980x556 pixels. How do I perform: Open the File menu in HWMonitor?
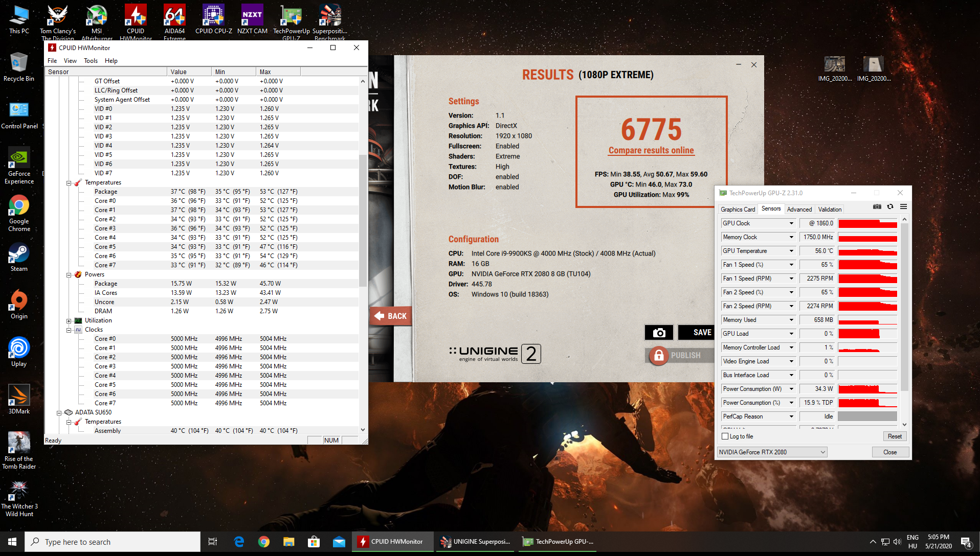coord(52,61)
